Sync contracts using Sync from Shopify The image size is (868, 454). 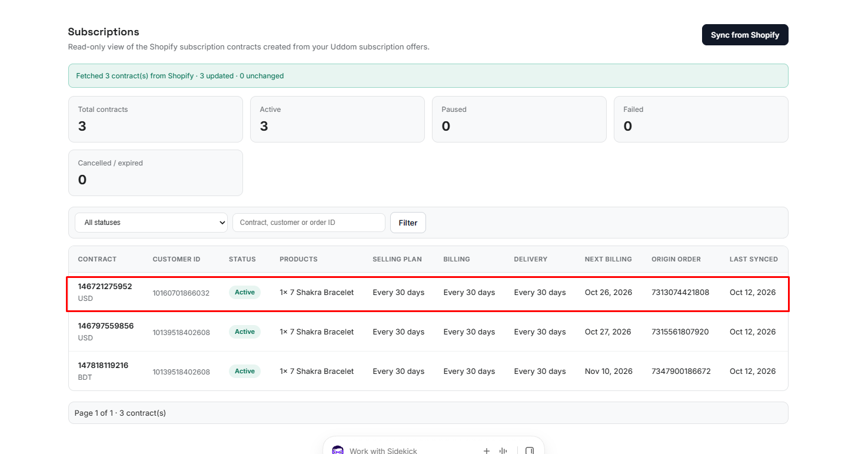point(745,35)
